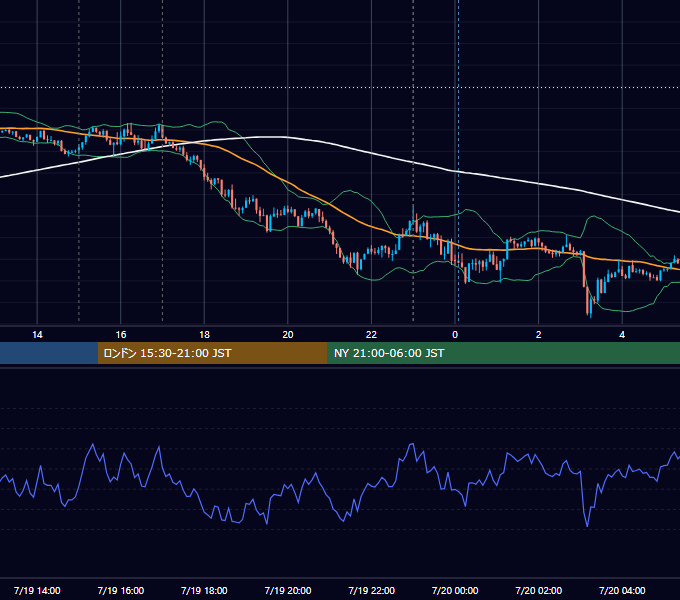
Task: Click hour label 14 on chart axis
Action: coord(37,335)
